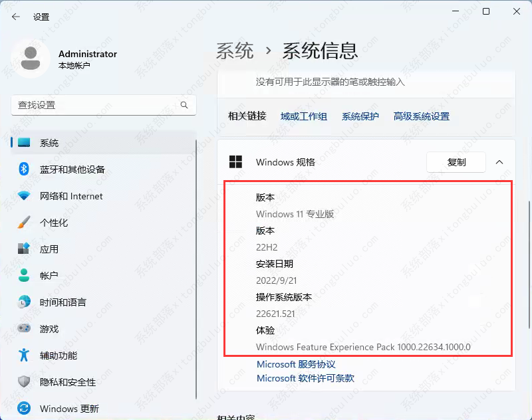This screenshot has width=532, height=420.
Task: Click the Windows 规格 grid icon
Action: [x=235, y=162]
